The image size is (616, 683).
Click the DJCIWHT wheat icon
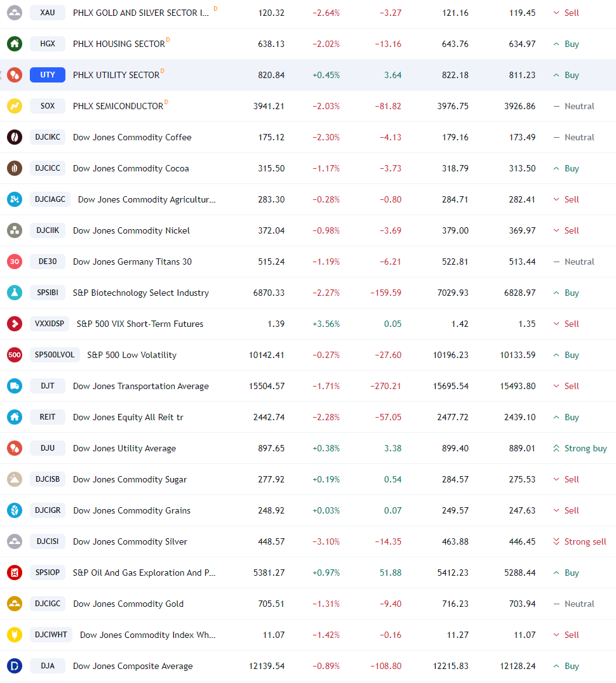(15, 635)
